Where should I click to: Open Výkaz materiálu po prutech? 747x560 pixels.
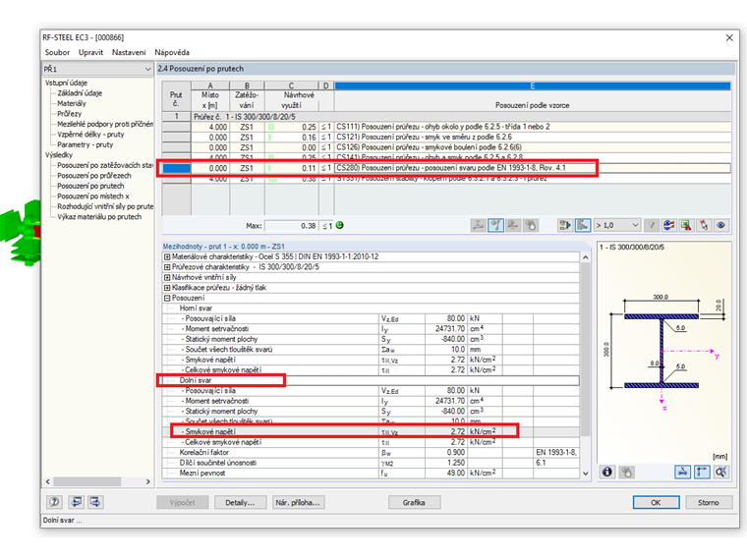pos(99,217)
